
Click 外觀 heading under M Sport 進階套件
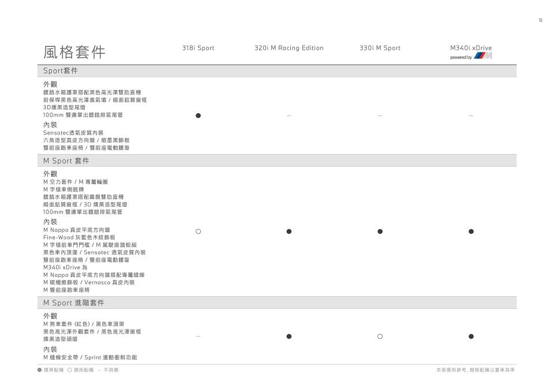click(50, 316)
